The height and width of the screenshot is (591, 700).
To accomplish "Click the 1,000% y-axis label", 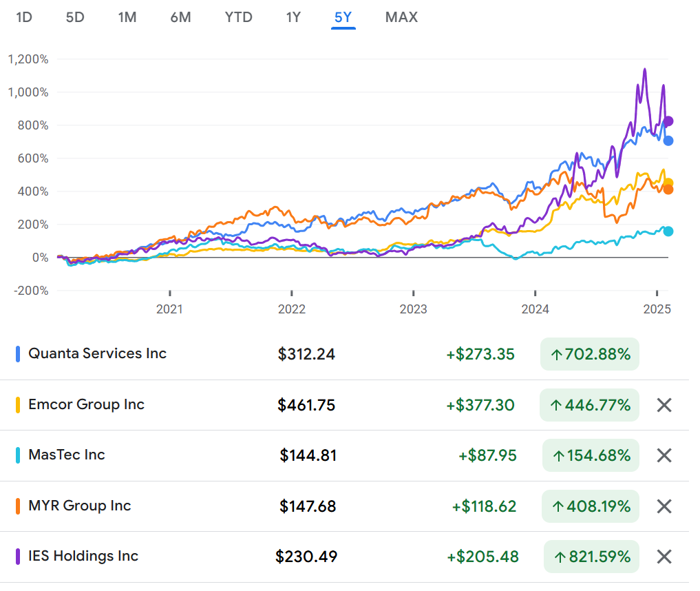I will click(28, 92).
